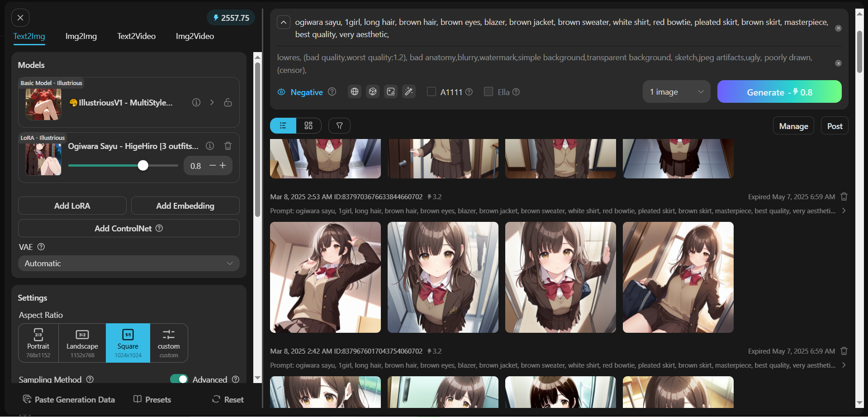
Task: Toggle the Negative prompt visibility eye
Action: click(x=281, y=92)
